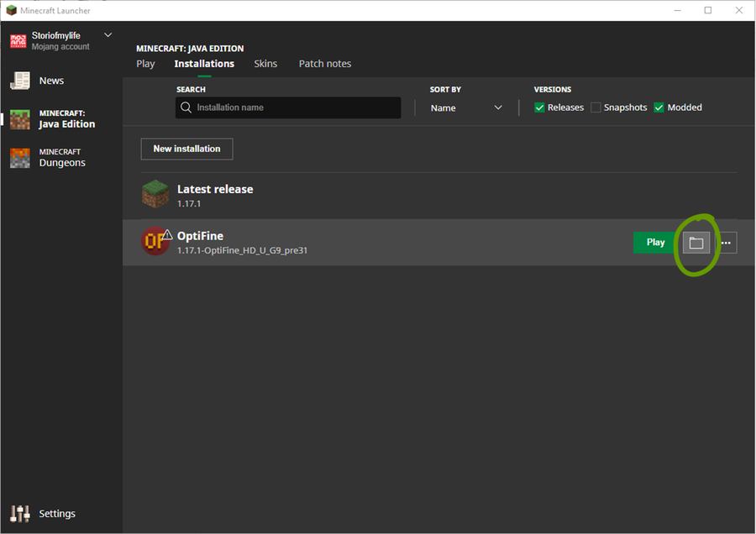Click the Minecraft Launcher title bar icon

pos(12,10)
